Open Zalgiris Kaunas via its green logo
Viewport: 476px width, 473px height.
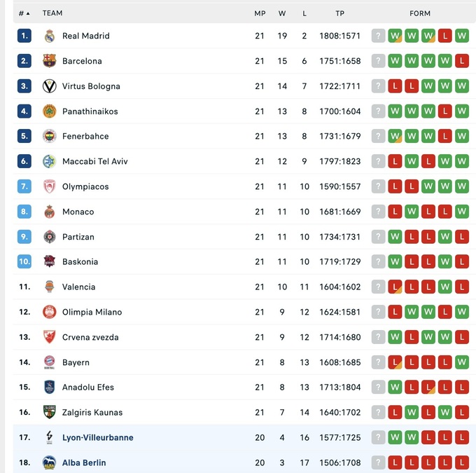[x=50, y=412]
